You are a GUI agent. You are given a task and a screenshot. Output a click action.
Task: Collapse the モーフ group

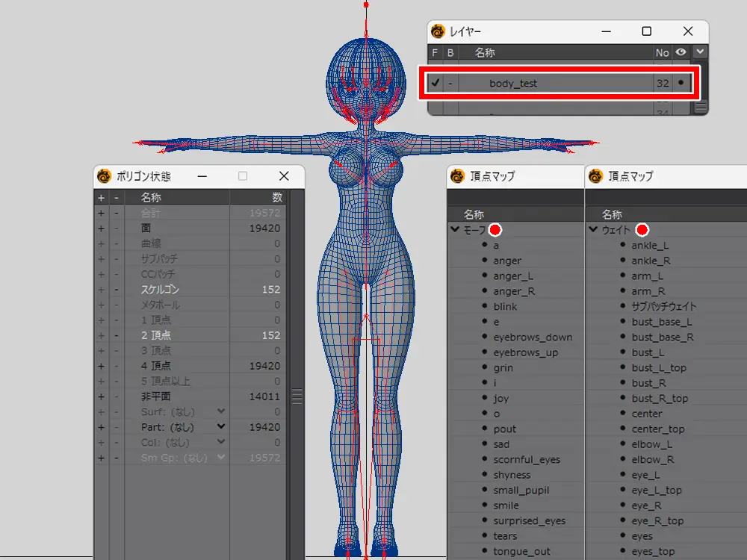(455, 230)
